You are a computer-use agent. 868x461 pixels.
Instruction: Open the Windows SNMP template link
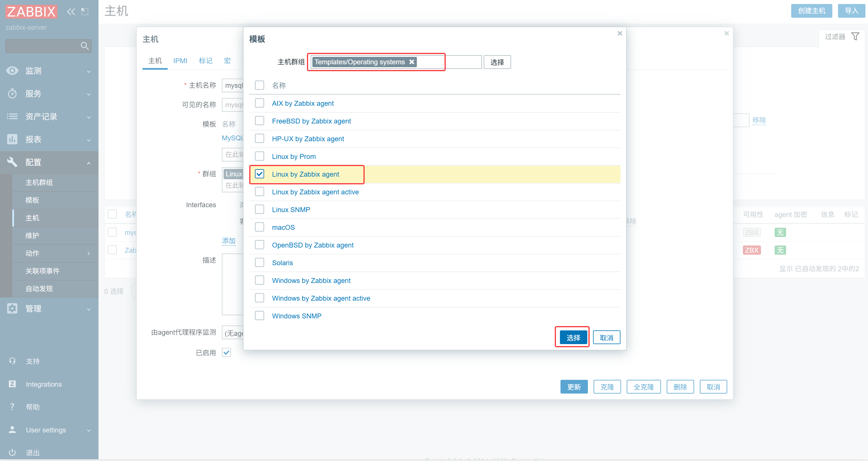tap(297, 316)
